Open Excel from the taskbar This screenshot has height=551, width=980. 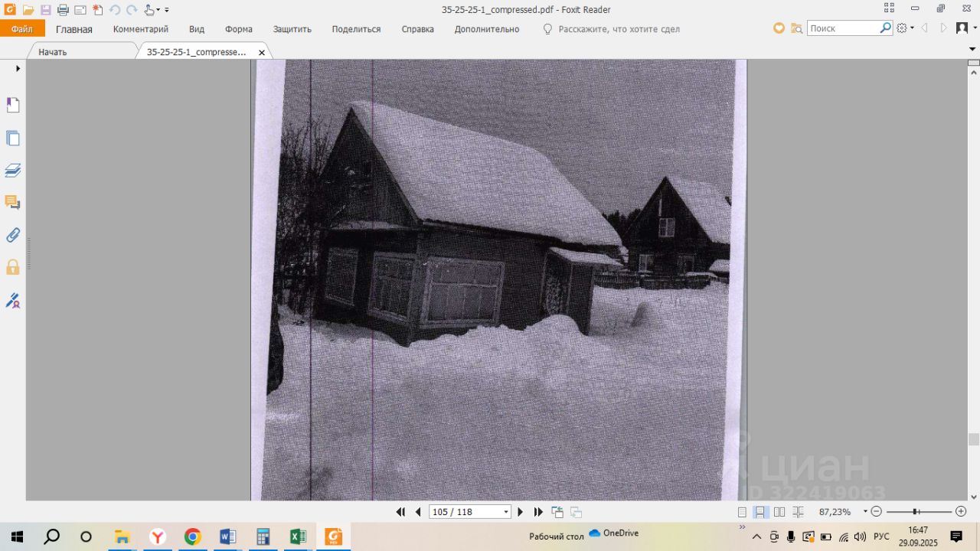point(298,536)
